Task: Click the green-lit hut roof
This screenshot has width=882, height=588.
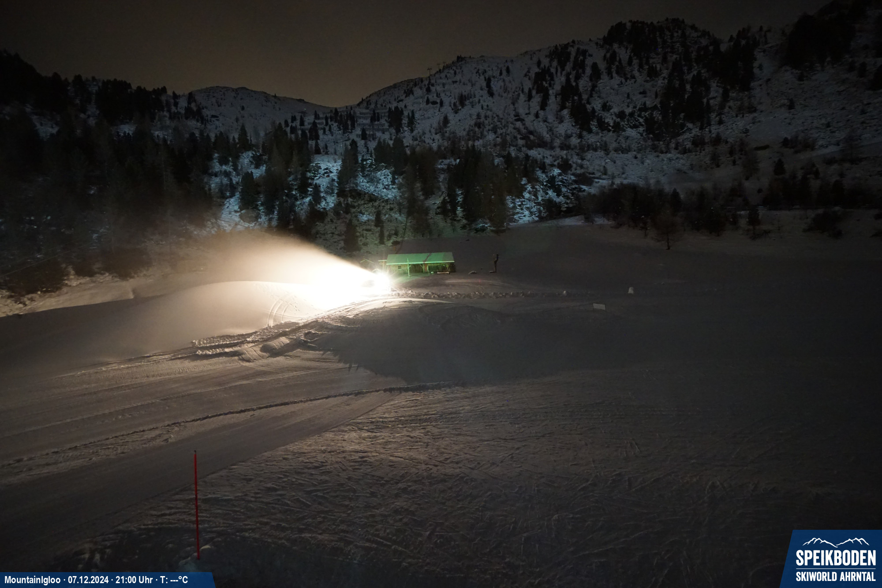Action: coord(420,258)
